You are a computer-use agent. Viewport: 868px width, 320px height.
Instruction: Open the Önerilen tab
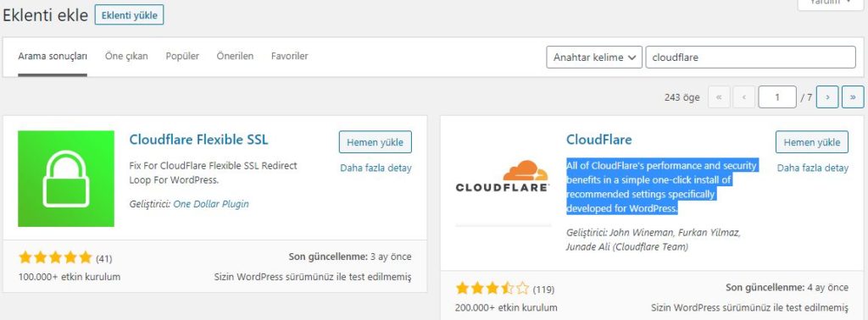click(235, 57)
